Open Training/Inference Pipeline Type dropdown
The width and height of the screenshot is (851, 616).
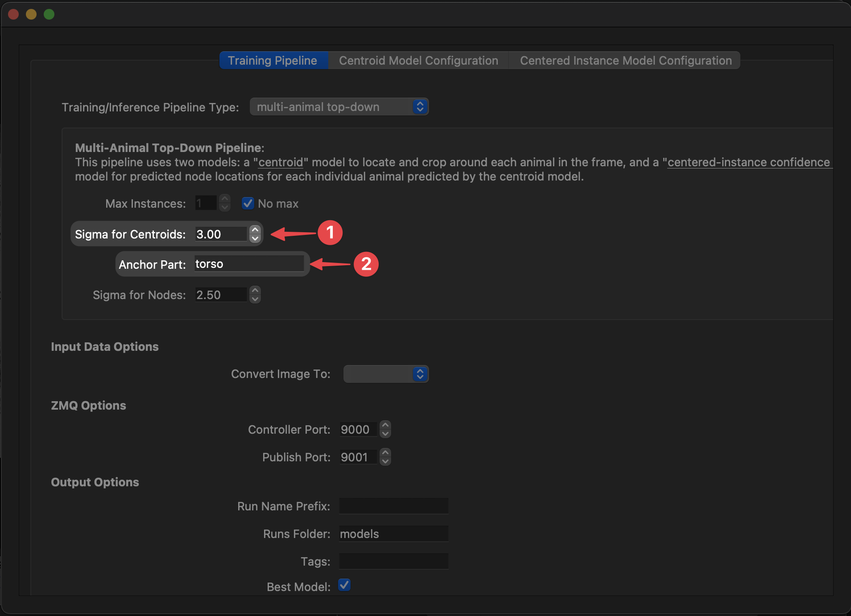[339, 107]
